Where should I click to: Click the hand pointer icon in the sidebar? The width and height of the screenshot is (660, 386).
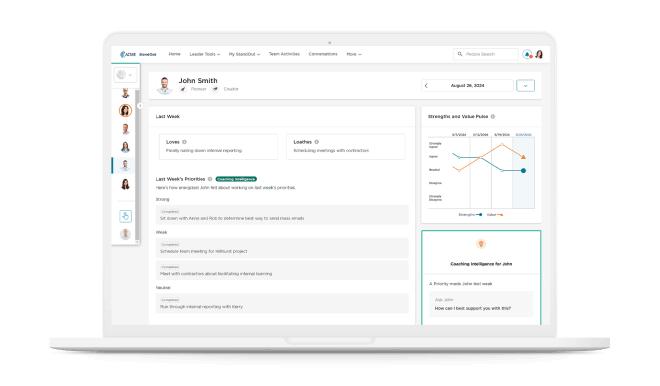click(125, 216)
